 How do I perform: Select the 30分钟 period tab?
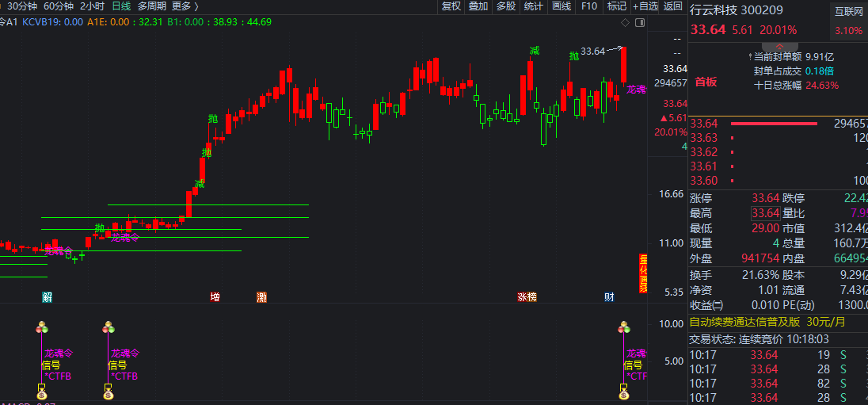(x=22, y=6)
